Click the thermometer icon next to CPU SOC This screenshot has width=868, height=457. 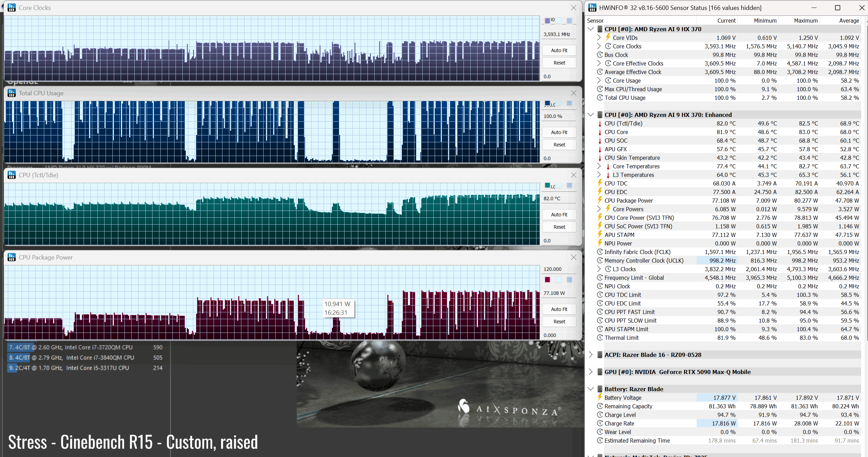click(600, 141)
